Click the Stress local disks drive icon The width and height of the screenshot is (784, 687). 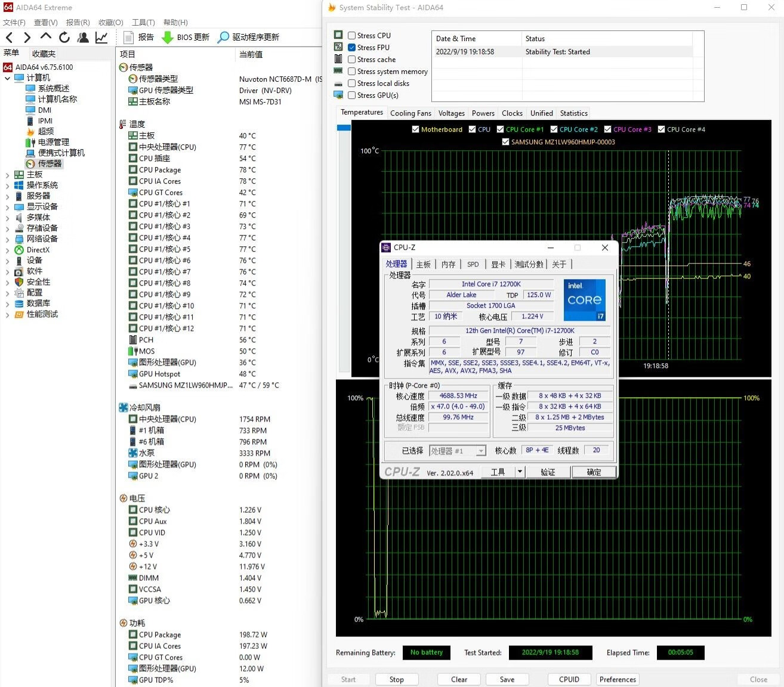[338, 83]
